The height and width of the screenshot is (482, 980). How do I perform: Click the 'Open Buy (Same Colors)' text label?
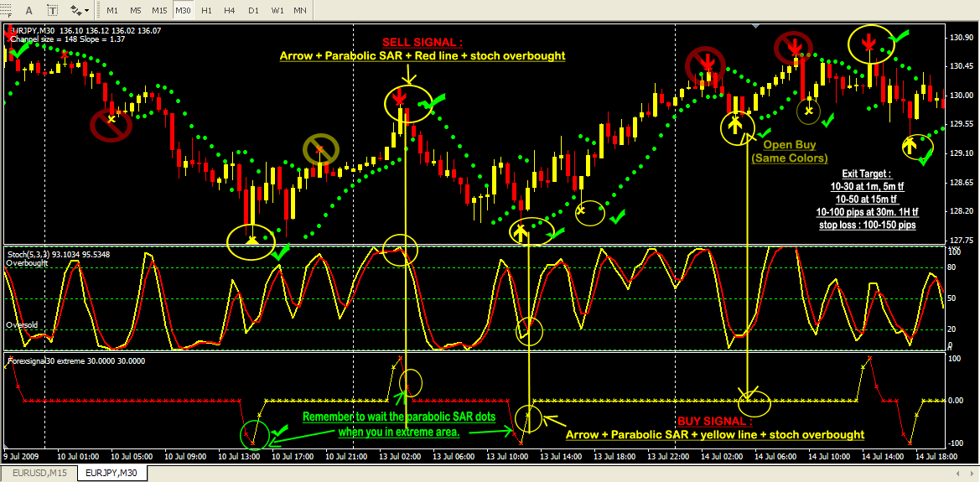click(x=789, y=152)
